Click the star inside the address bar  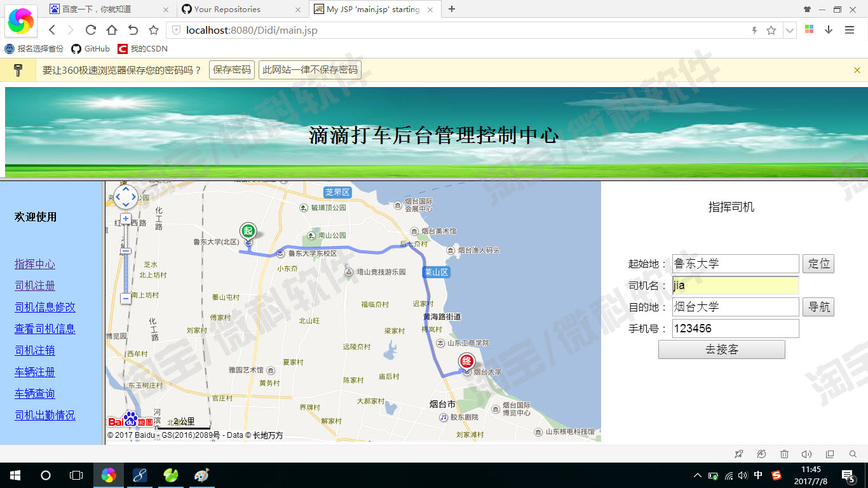(771, 30)
